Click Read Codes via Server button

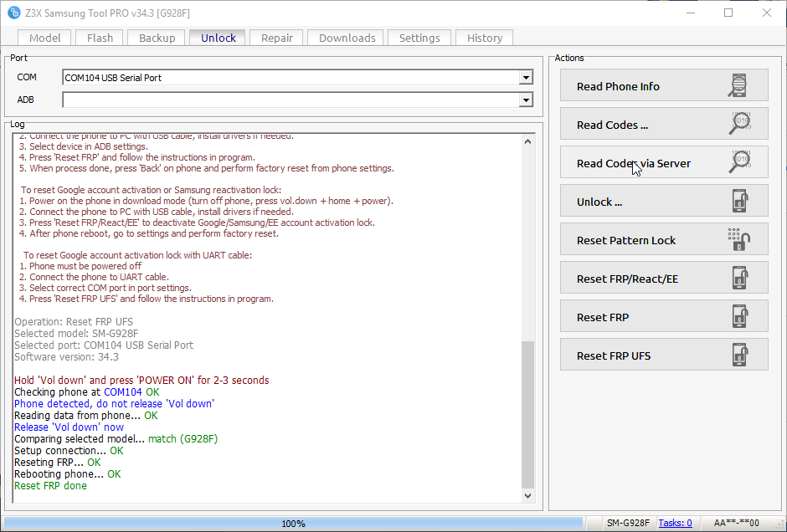pyautogui.click(x=664, y=162)
